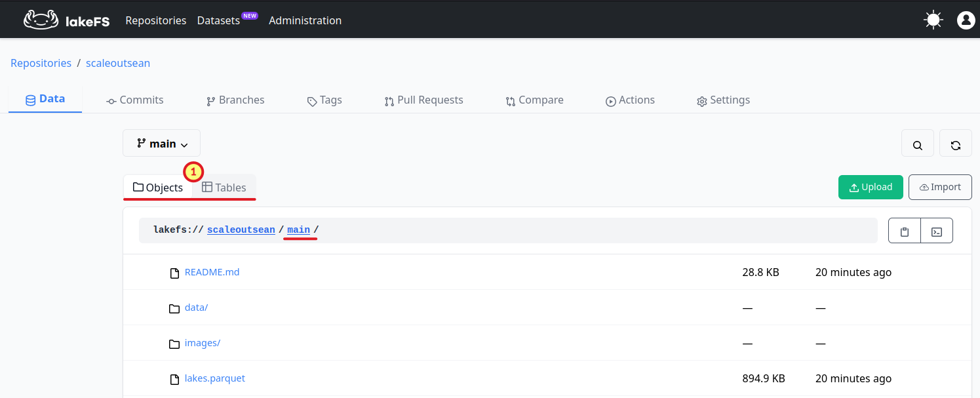Click the 894.9 KB size value
Image resolution: width=980 pixels, height=398 pixels.
[764, 378]
